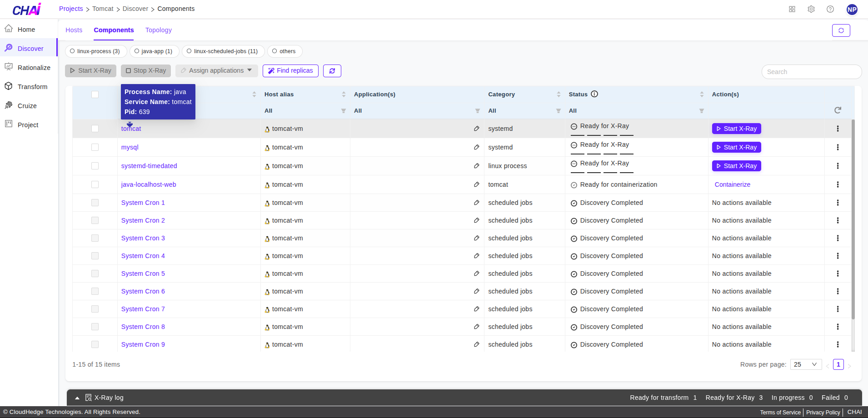Edit applications for systemd-timedated row
The width and height of the screenshot is (868, 418).
click(476, 166)
